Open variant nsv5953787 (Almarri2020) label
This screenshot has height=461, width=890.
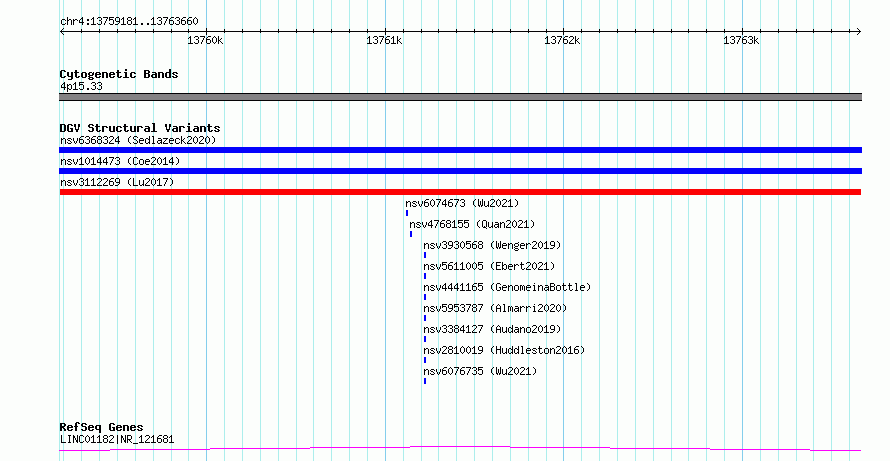(x=495, y=308)
